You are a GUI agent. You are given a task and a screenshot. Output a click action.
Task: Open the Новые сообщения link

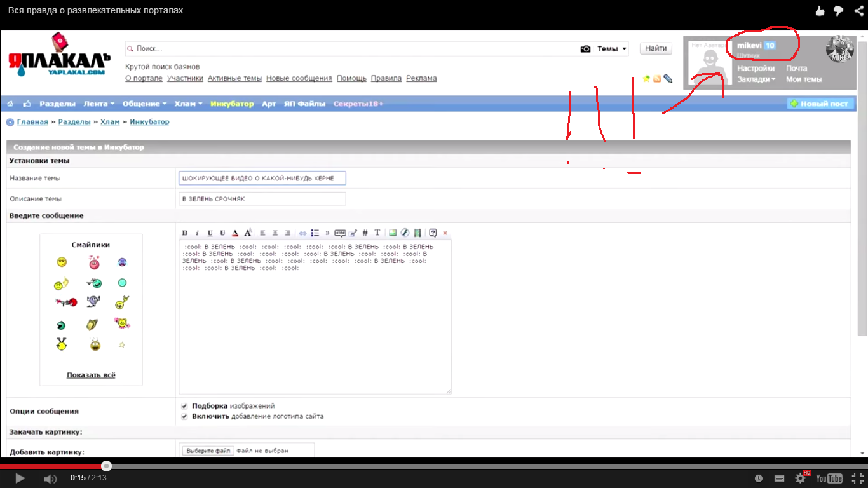(x=299, y=78)
